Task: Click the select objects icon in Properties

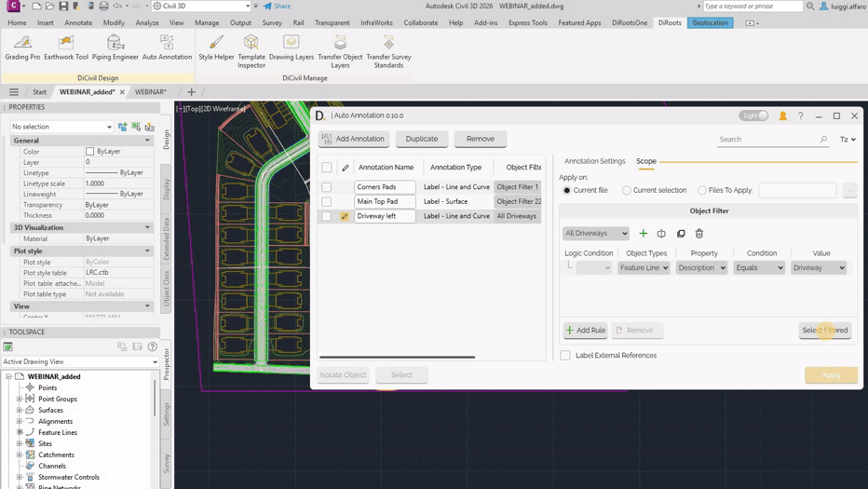Action: pos(136,127)
